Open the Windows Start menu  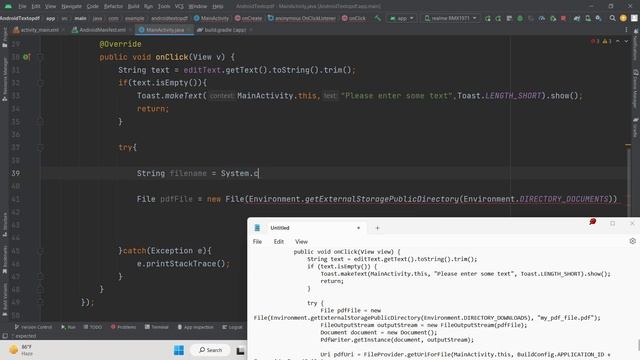tap(179, 350)
